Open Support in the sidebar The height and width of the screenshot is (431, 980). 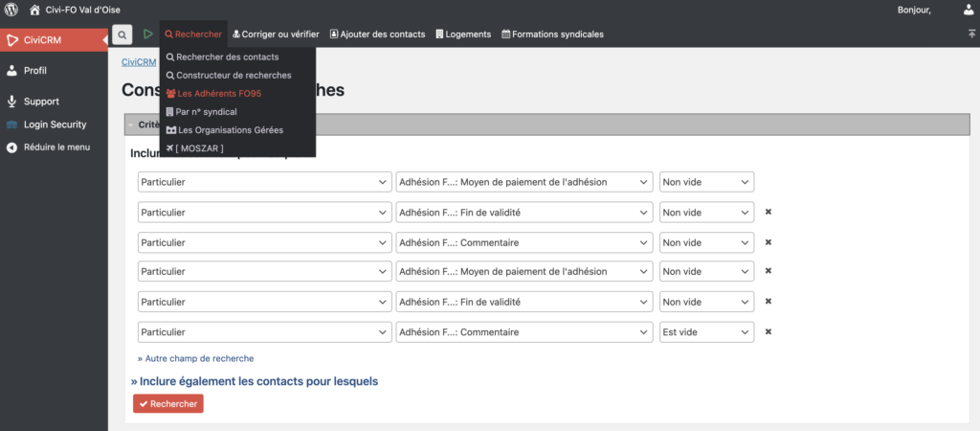pyautogui.click(x=41, y=102)
